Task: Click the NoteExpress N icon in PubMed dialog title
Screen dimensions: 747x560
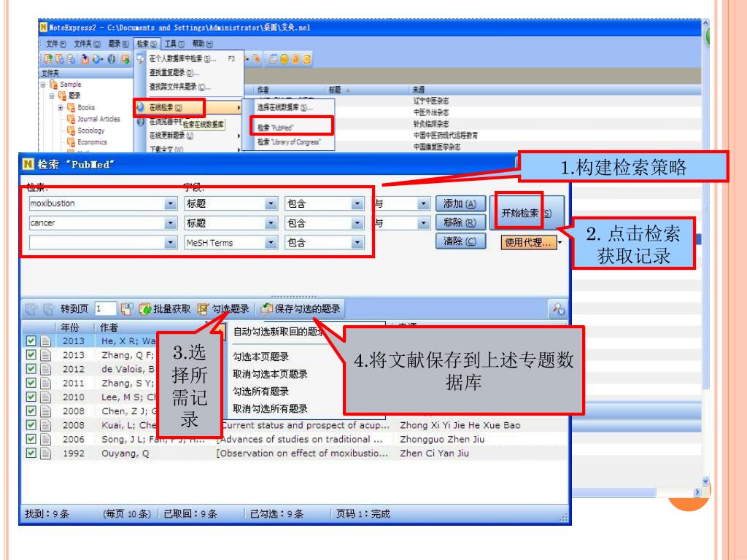Action: click(28, 164)
